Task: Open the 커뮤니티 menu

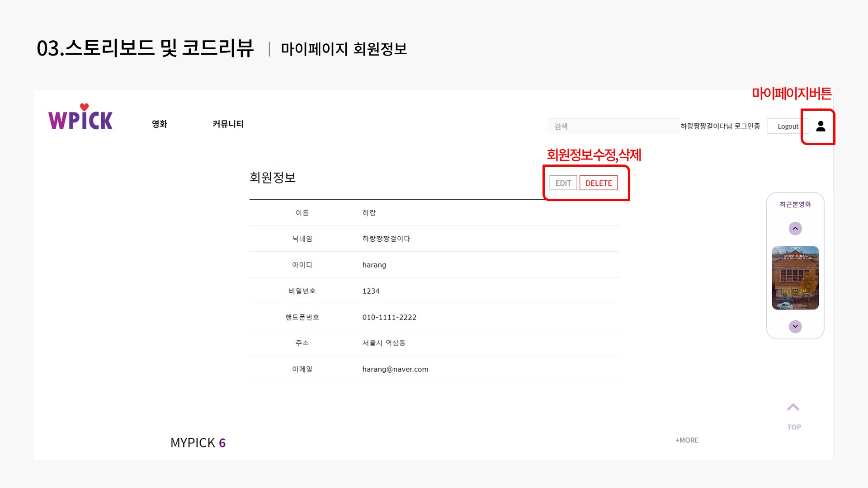Action: [228, 124]
